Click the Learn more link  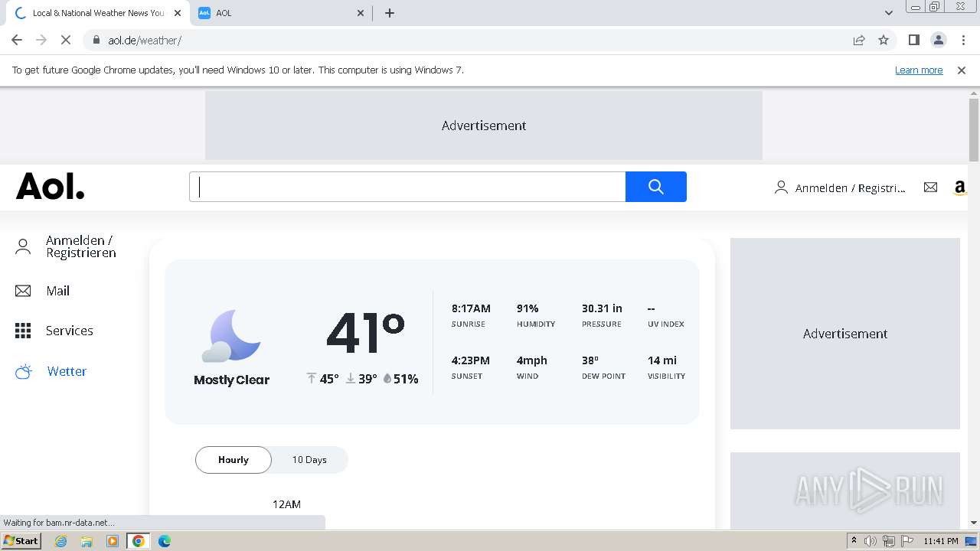(919, 70)
